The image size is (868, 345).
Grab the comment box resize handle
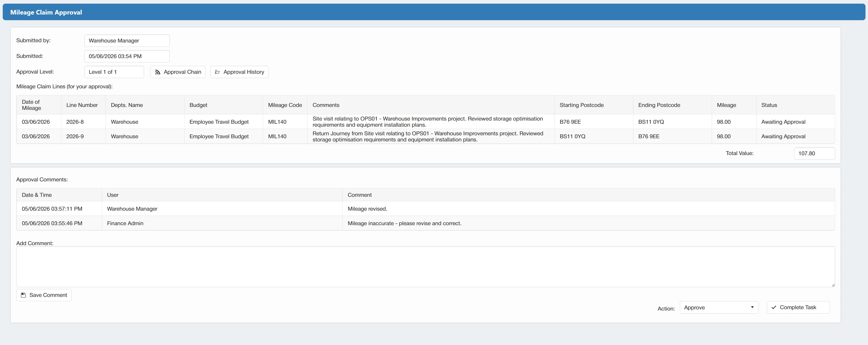[x=833, y=285]
